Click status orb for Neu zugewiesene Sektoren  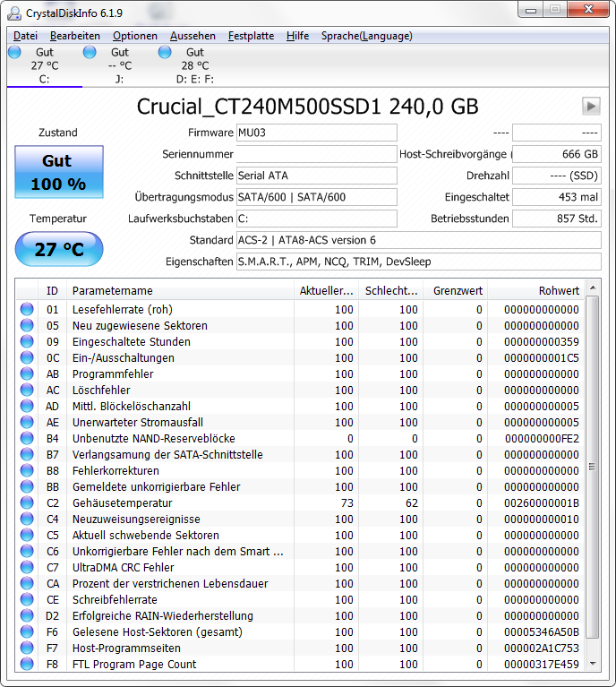pyautogui.click(x=27, y=325)
